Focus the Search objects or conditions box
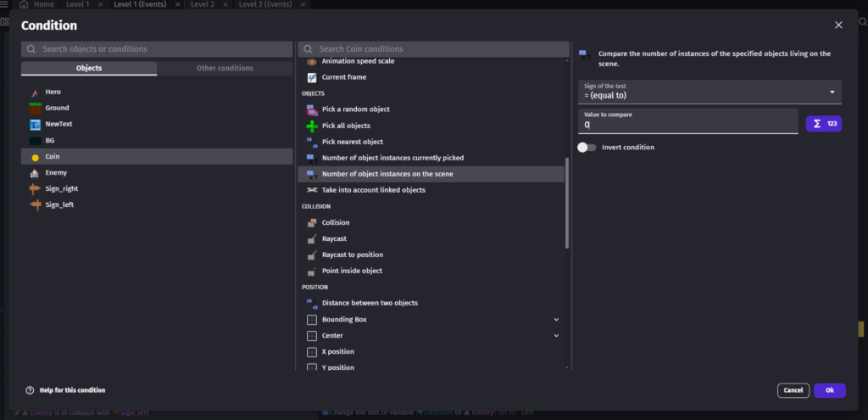Viewport: 868px width, 420px height. click(x=157, y=48)
